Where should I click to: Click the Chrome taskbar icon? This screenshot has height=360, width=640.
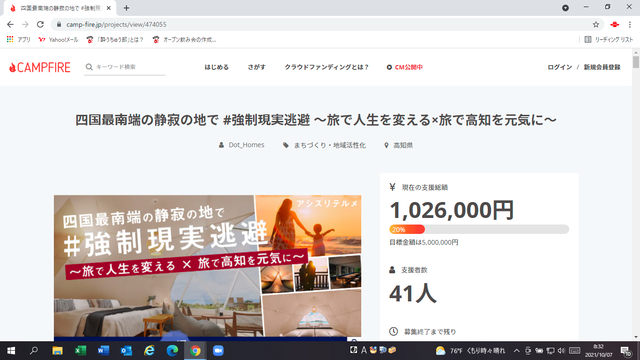[x=195, y=351]
